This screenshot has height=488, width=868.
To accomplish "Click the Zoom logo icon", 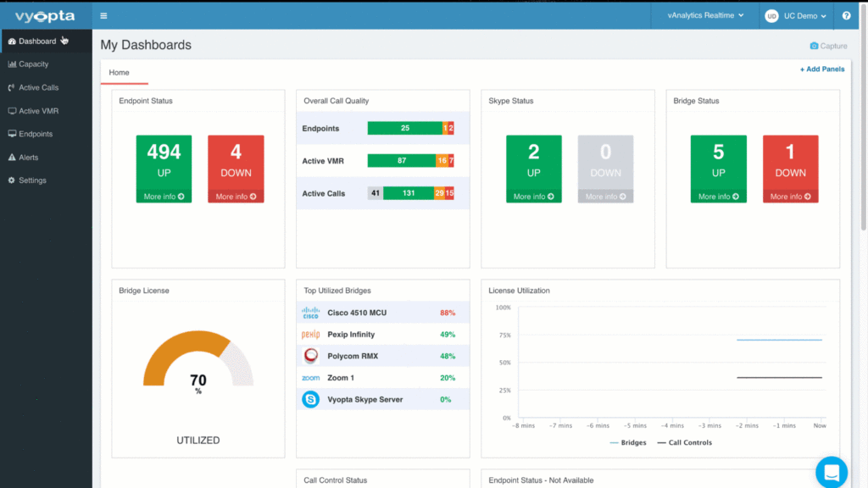I will (x=310, y=378).
